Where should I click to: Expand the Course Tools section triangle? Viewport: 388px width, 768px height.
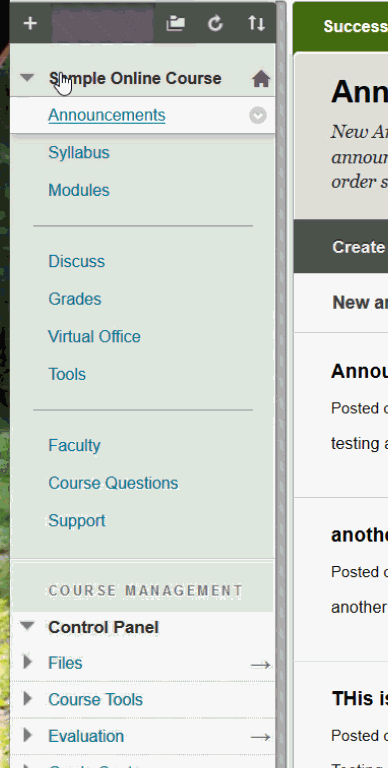click(27, 698)
